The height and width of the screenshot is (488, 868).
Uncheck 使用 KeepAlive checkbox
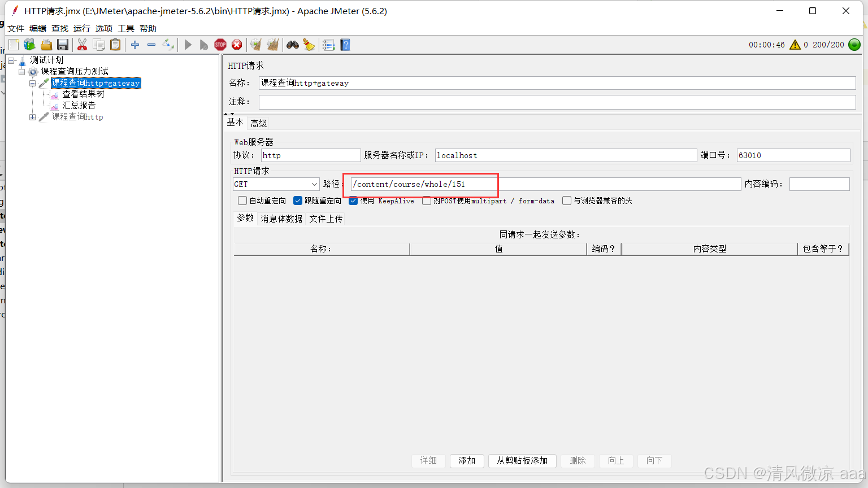click(353, 201)
